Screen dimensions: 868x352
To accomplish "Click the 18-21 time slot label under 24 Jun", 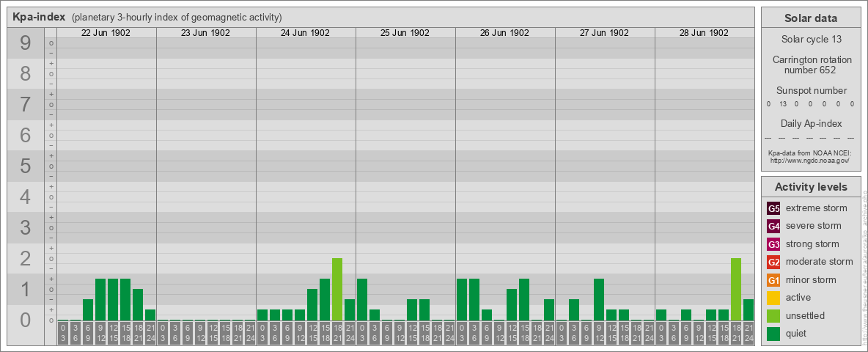I will [337, 334].
